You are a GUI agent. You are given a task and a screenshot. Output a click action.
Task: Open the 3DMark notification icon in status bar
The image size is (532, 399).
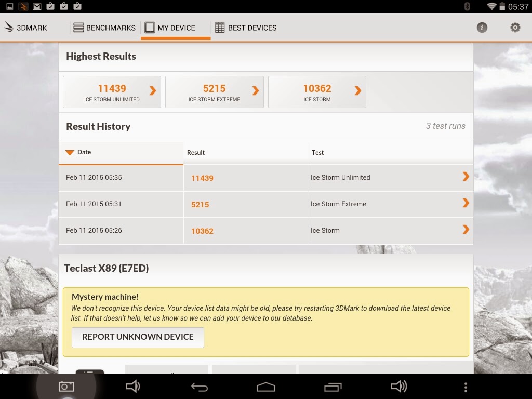click(x=23, y=6)
